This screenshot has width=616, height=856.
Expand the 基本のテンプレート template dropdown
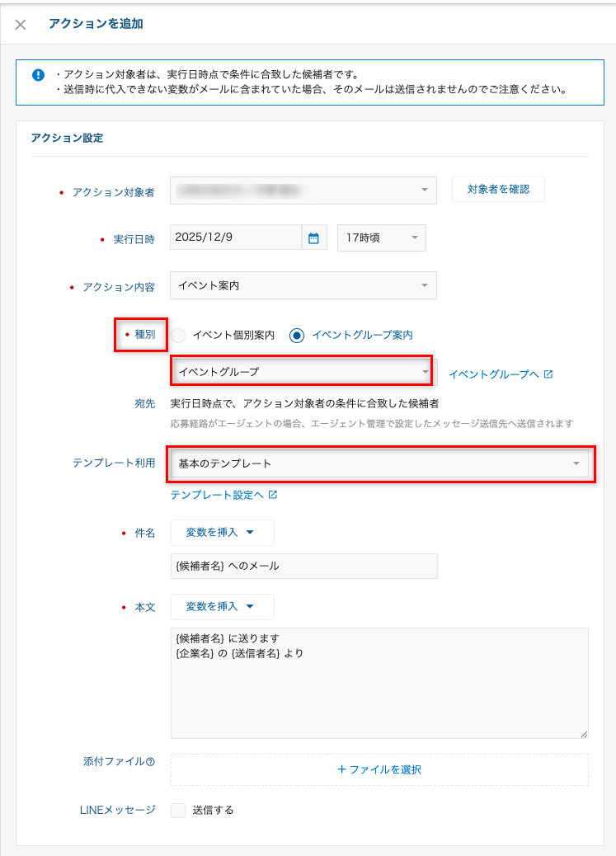tap(379, 464)
